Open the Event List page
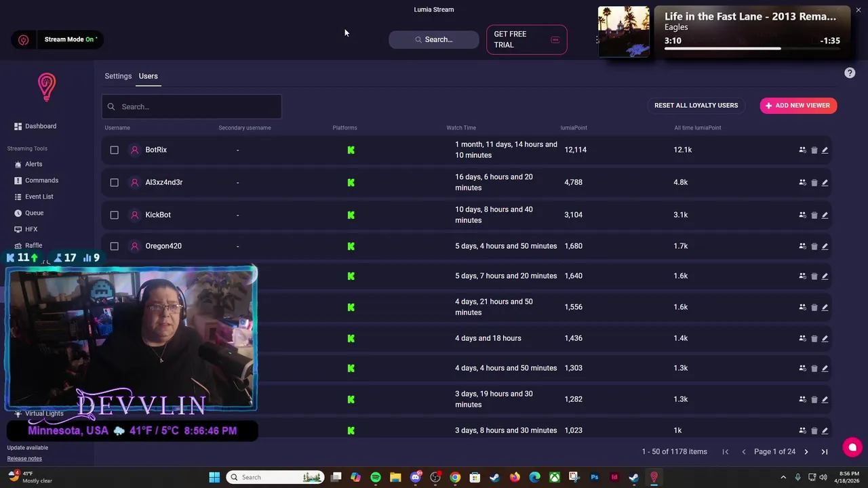 34,197
